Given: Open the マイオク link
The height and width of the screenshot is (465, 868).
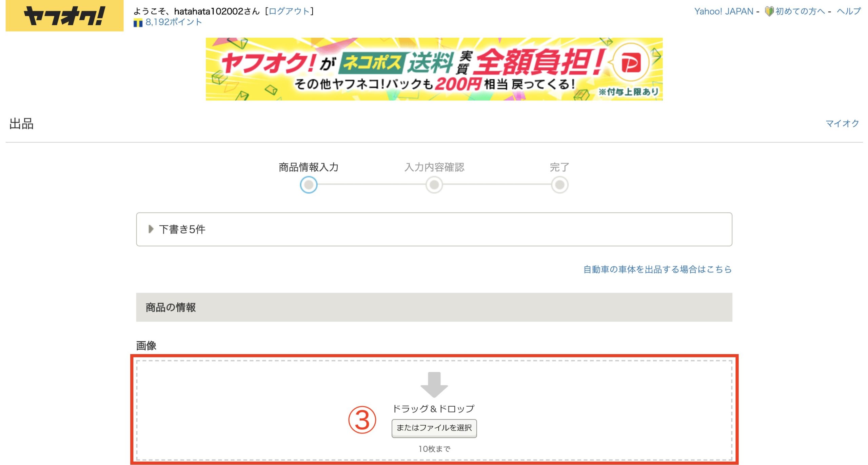Looking at the screenshot, I should [x=842, y=124].
